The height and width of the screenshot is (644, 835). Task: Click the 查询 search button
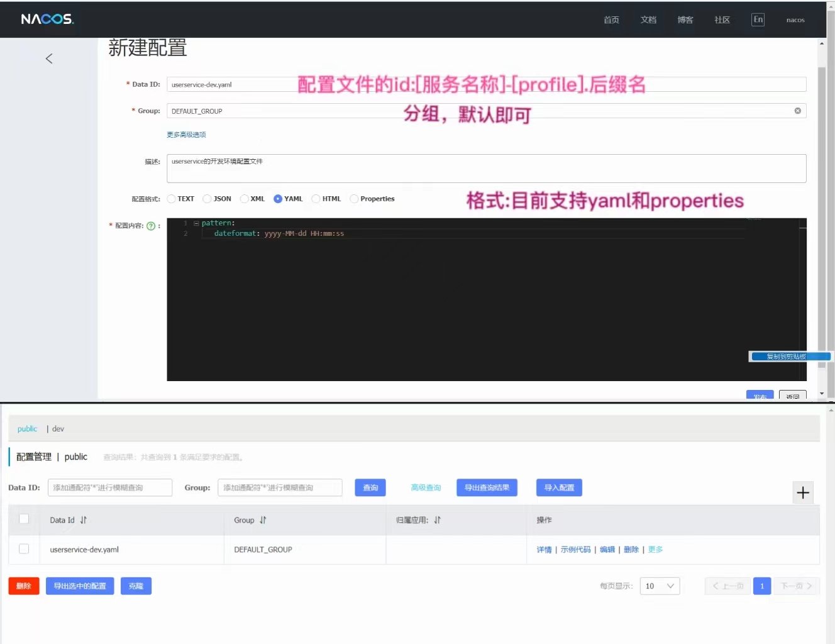click(370, 487)
